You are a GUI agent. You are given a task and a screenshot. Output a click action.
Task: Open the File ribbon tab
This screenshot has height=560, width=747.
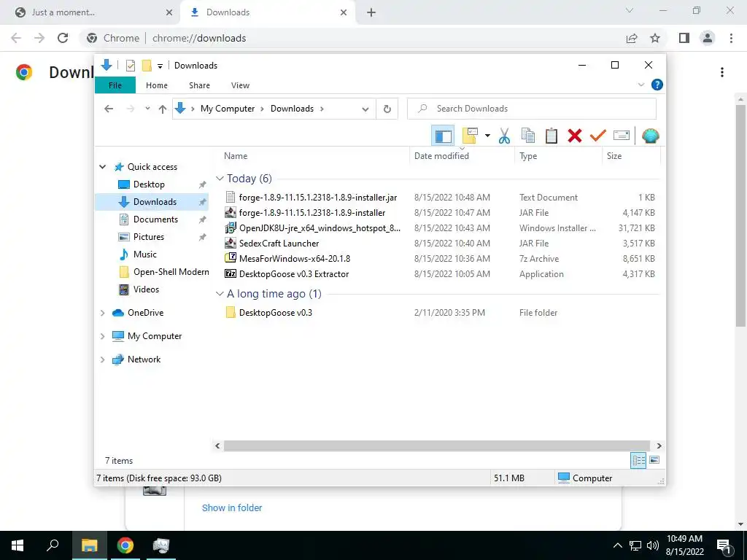coord(115,85)
